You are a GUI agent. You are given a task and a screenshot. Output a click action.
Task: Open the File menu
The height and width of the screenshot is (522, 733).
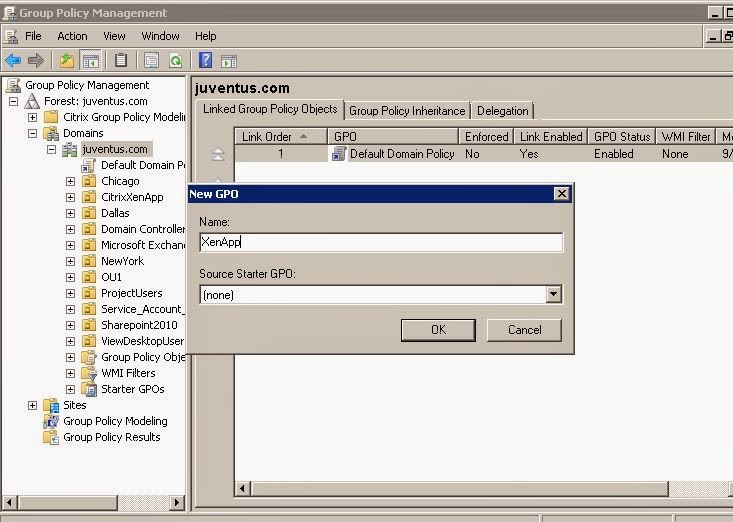(33, 36)
